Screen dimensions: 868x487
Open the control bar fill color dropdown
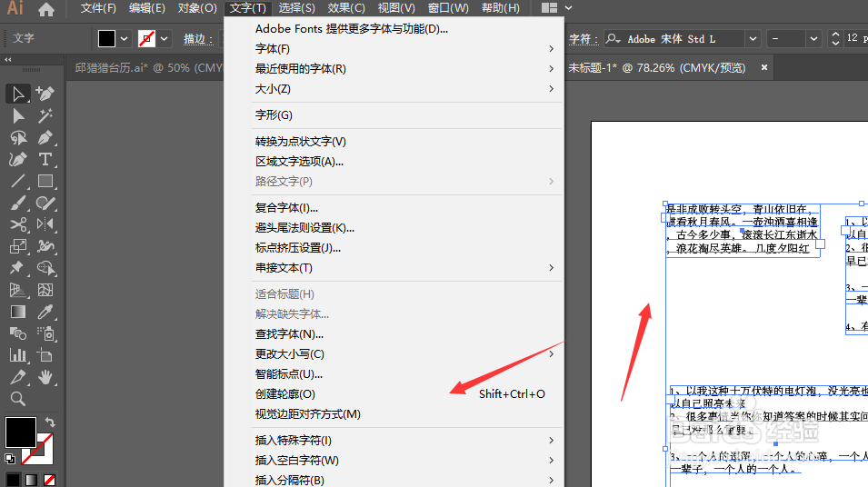pos(124,39)
